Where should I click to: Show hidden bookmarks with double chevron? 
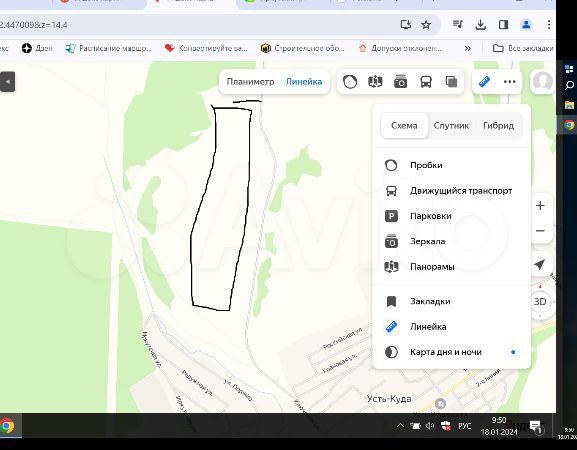click(x=468, y=48)
